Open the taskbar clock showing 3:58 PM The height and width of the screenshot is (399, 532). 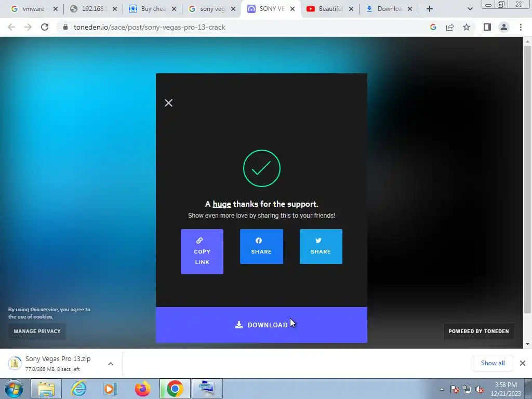[506, 389]
